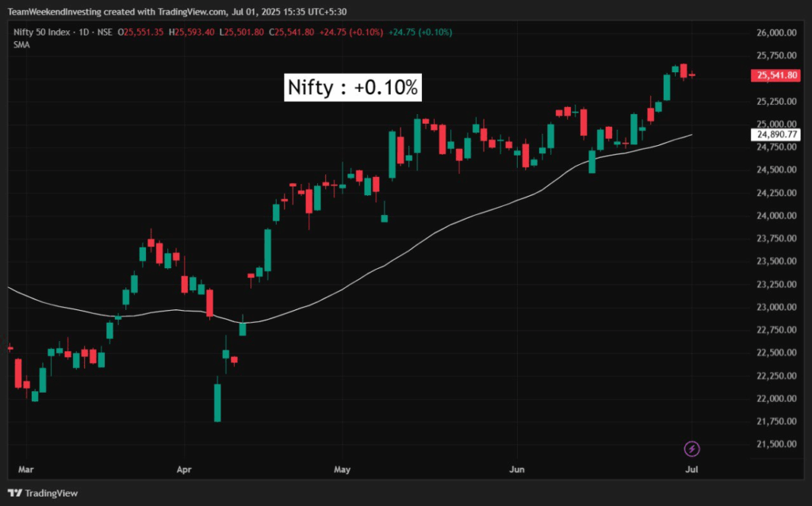Click the last candlestick near Jul
Screen dimensions: 812x506
pyautogui.click(x=691, y=75)
